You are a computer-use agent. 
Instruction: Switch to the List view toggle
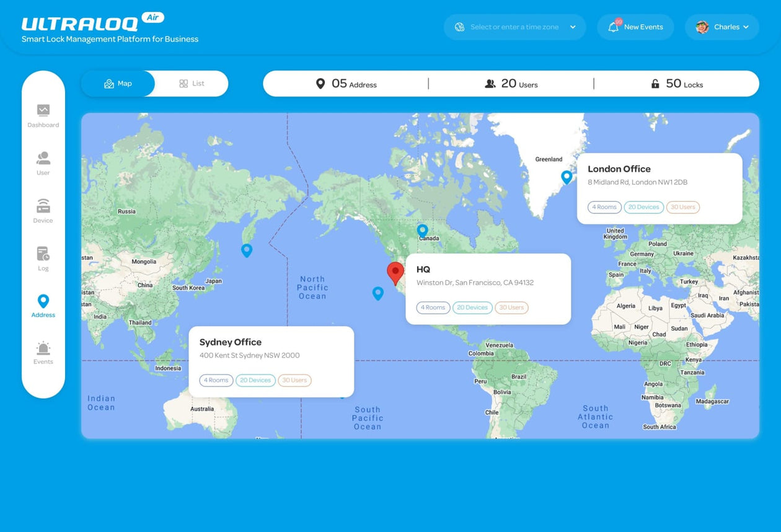tap(192, 84)
